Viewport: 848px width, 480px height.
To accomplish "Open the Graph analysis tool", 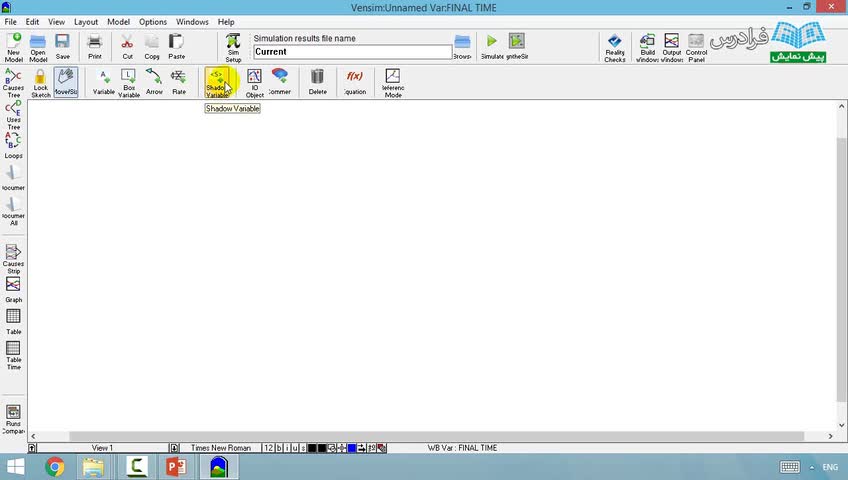I will coord(13,289).
